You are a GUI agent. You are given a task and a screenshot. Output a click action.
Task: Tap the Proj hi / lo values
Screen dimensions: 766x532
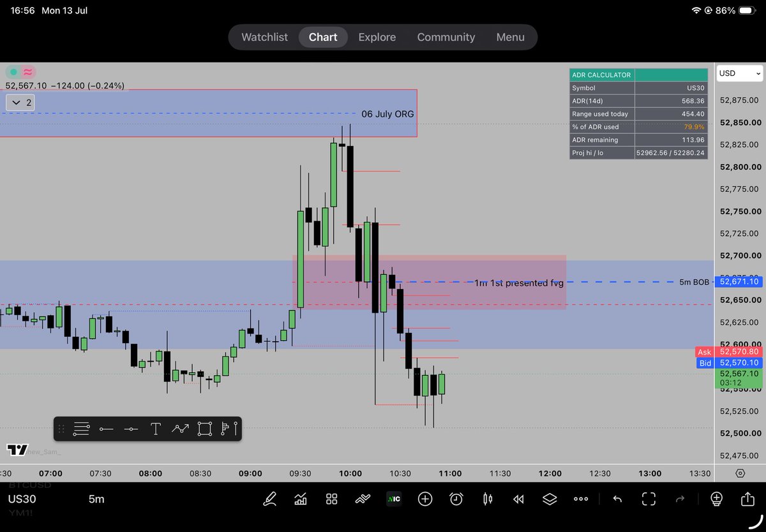(671, 153)
